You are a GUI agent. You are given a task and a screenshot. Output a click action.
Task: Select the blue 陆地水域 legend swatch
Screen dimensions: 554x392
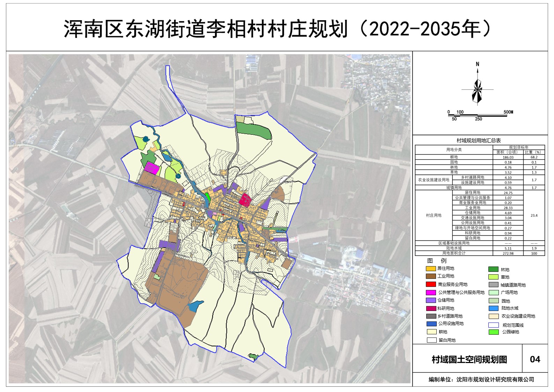point(493,308)
